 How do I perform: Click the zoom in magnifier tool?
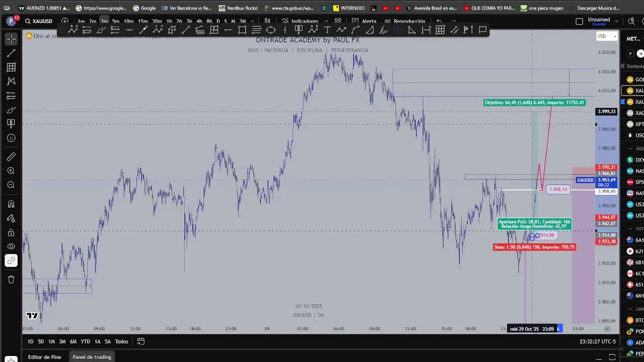tap(11, 171)
